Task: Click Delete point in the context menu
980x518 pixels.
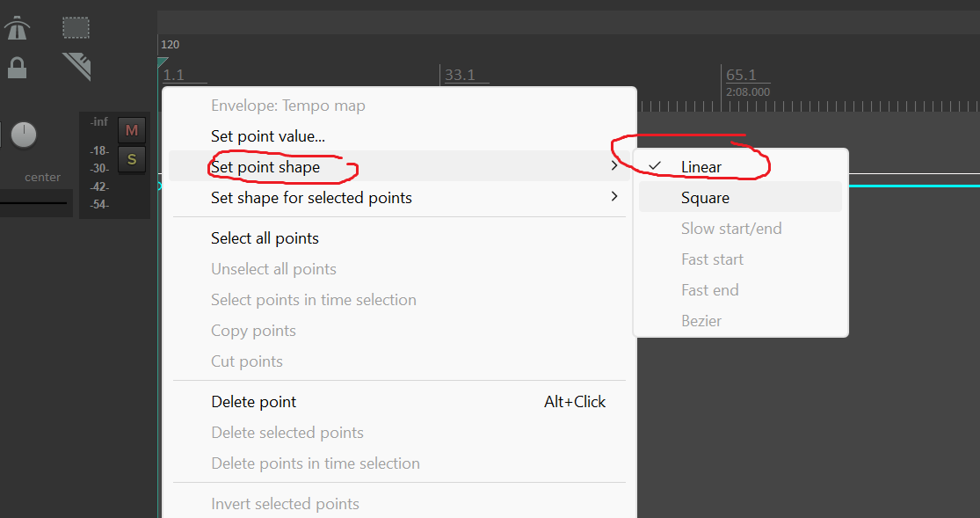Action: [254, 402]
